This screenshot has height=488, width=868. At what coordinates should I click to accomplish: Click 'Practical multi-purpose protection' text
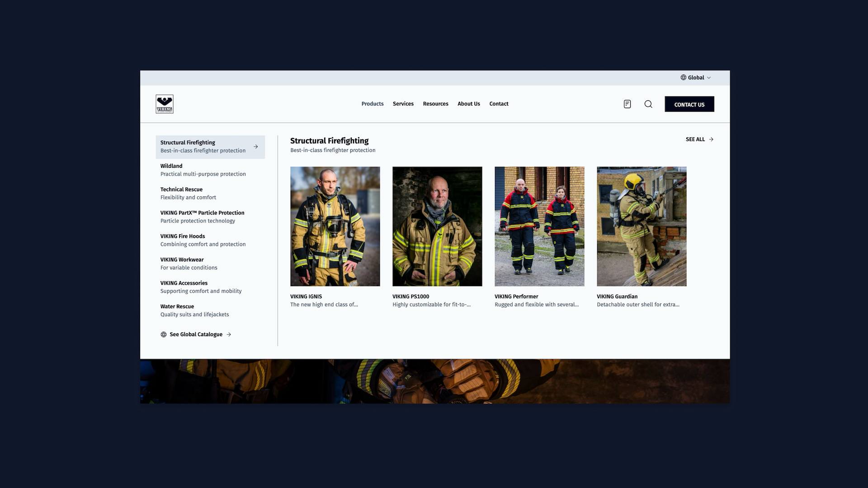(x=203, y=174)
